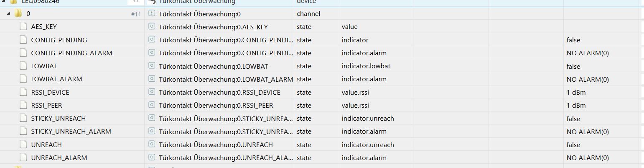The width and height of the screenshot is (644, 168).
Task: Collapse the channel 0 tree node
Action: (x=8, y=13)
